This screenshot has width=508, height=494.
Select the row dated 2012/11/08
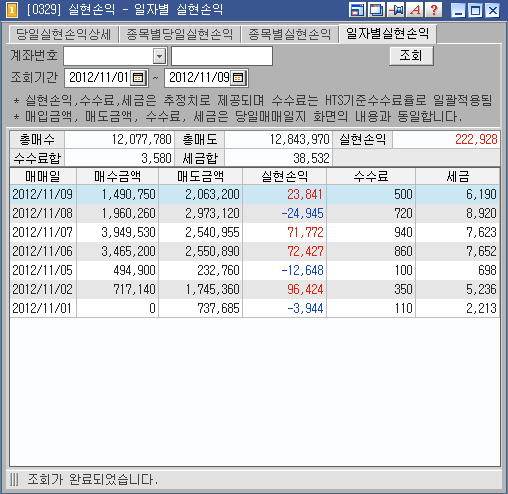click(x=255, y=213)
